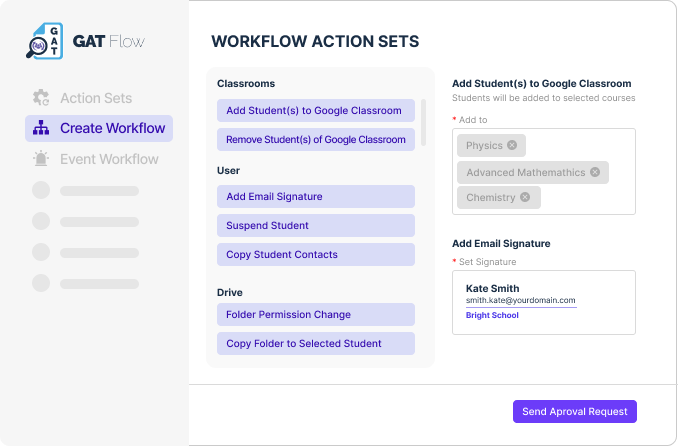Choose Remove Student(s) of Google Classroom action
Viewport: 678px width, 446px height.
coord(316,140)
